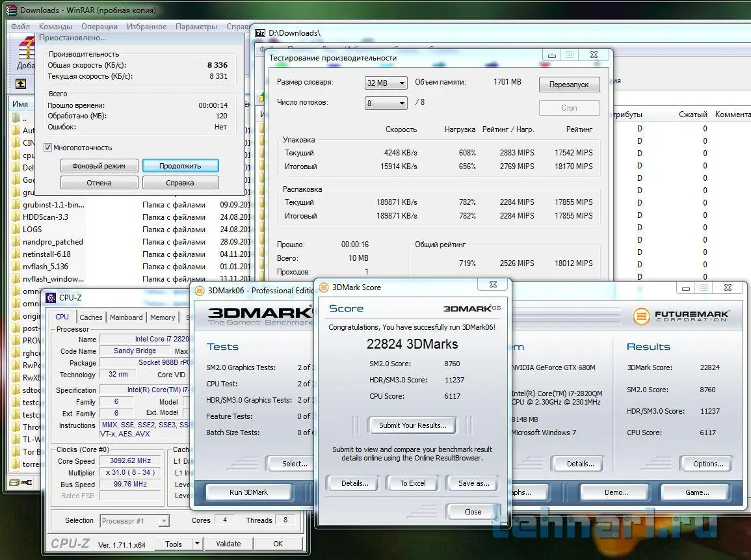Click the WinRAR title bar books icon
The image size is (751, 560).
click(x=12, y=10)
